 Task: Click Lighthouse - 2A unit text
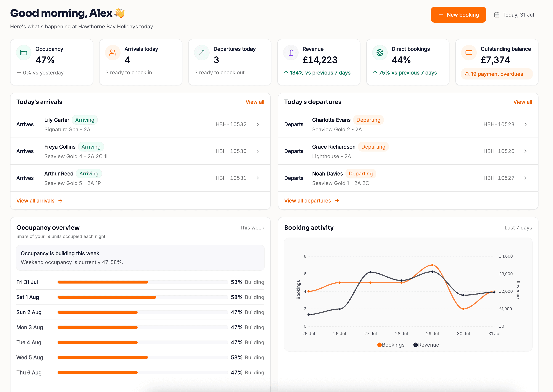coord(332,156)
